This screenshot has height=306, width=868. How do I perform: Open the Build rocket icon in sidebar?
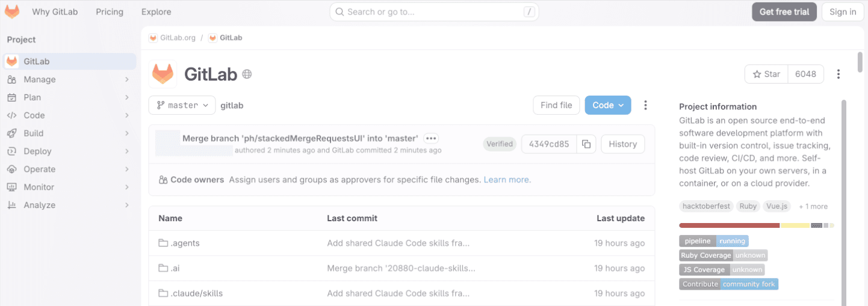[x=11, y=133]
